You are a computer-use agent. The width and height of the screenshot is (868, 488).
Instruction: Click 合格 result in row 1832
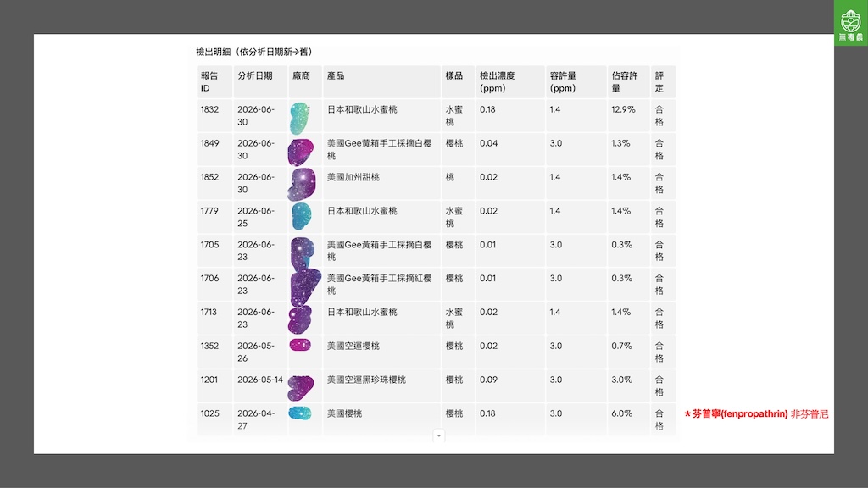pos(659,115)
